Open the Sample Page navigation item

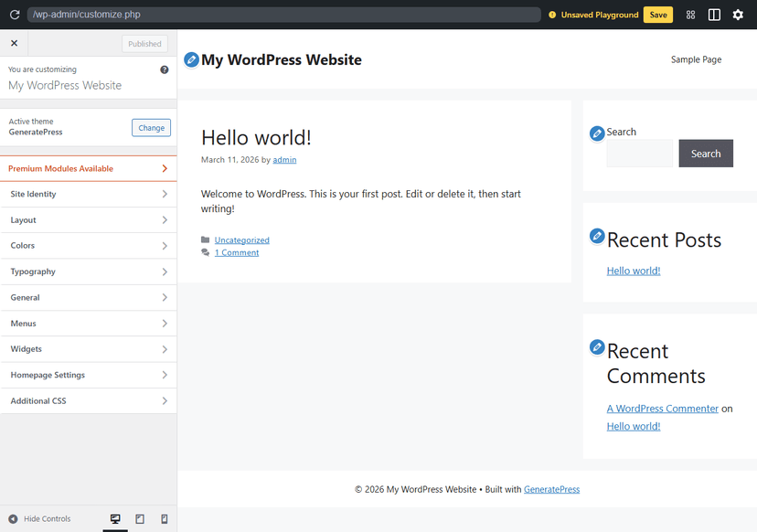(696, 59)
